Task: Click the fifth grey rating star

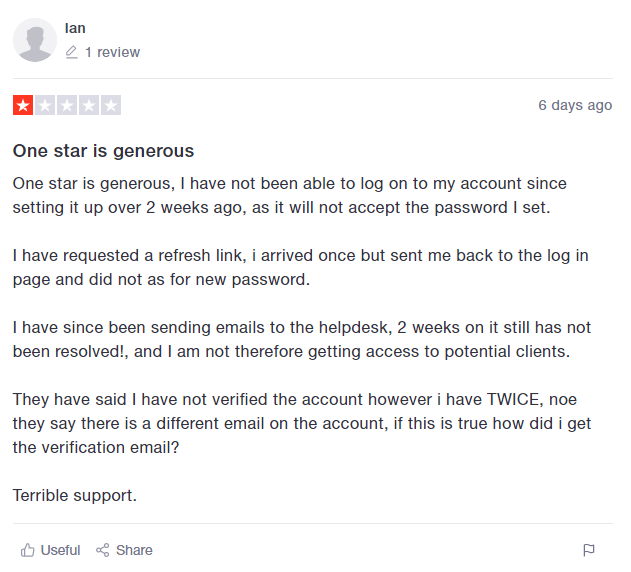Action: pos(111,105)
